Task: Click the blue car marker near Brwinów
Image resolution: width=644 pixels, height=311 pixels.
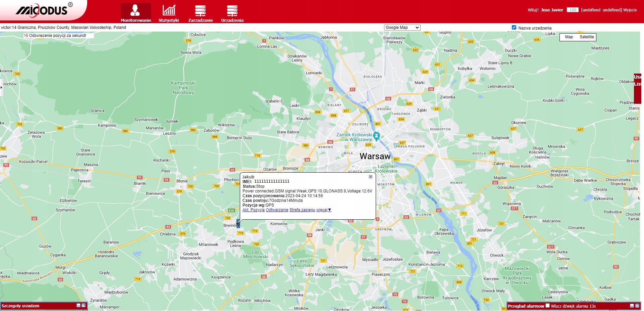Action: point(238,224)
